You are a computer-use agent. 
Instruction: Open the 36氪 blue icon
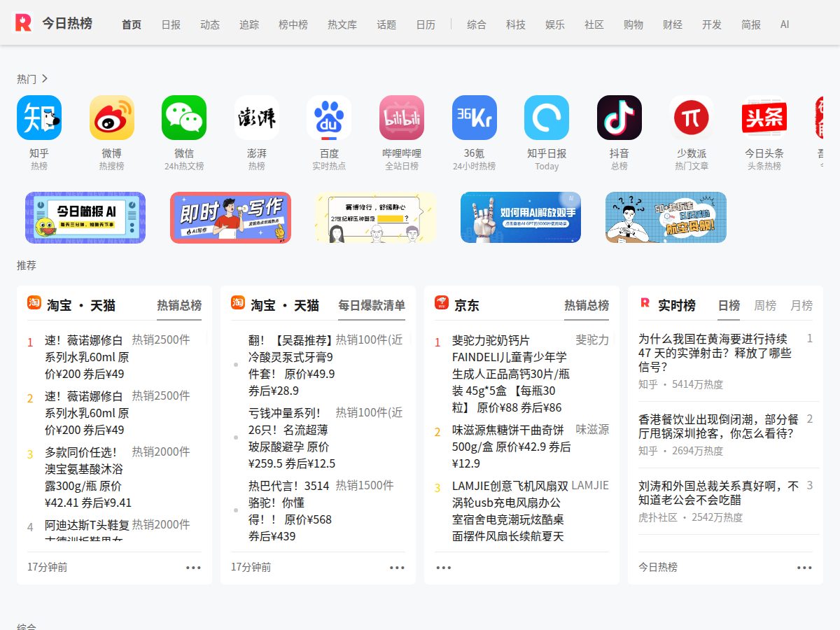(x=475, y=118)
